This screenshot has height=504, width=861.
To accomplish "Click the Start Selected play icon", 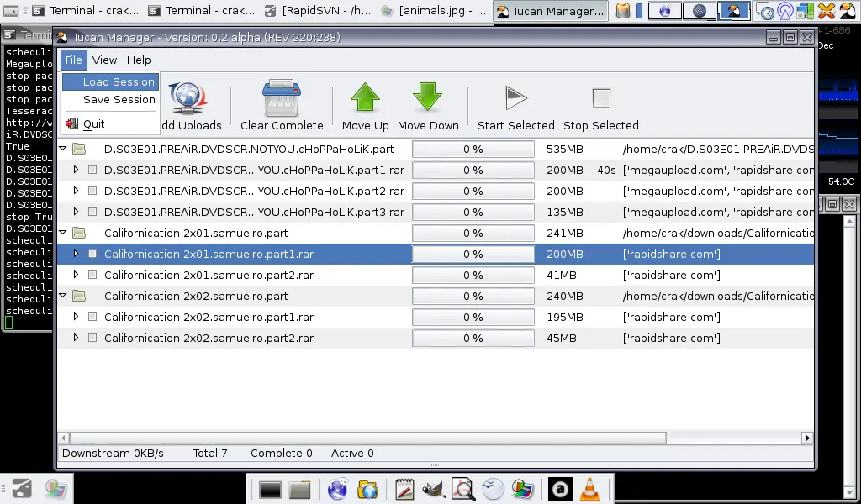I will pos(515,98).
